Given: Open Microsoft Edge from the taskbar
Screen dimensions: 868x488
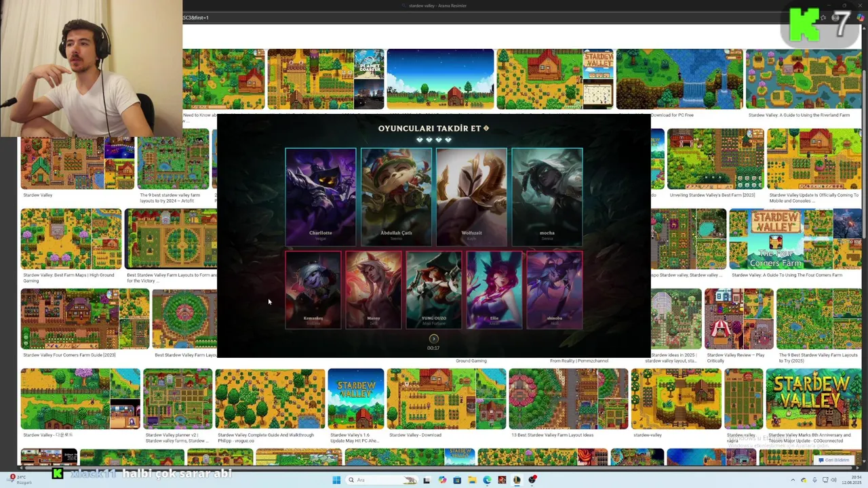Looking at the screenshot, I should [x=487, y=480].
